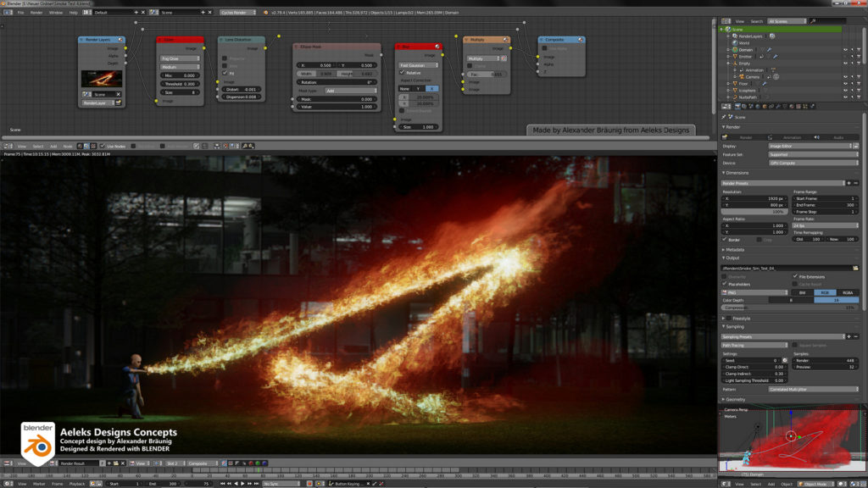Open the Help menu
This screenshot has height=488, width=868.
[73, 12]
